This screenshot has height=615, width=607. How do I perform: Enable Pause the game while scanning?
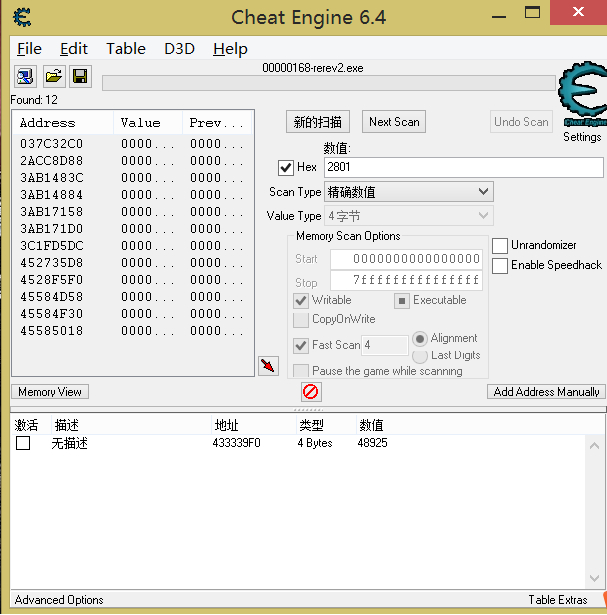coord(301,371)
